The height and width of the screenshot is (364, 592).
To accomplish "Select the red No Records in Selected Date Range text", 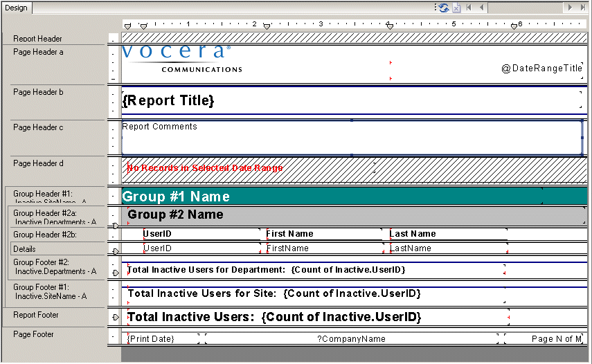I will tap(205, 168).
